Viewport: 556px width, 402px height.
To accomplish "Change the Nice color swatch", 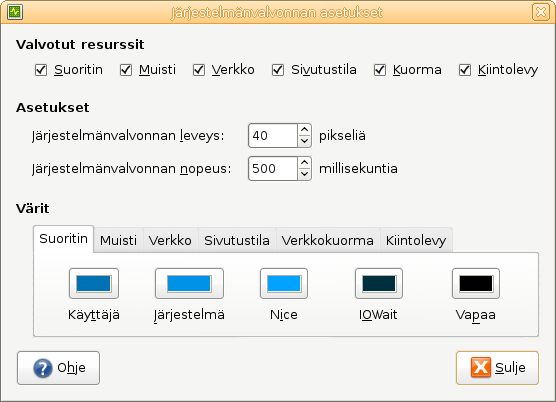I will click(284, 284).
